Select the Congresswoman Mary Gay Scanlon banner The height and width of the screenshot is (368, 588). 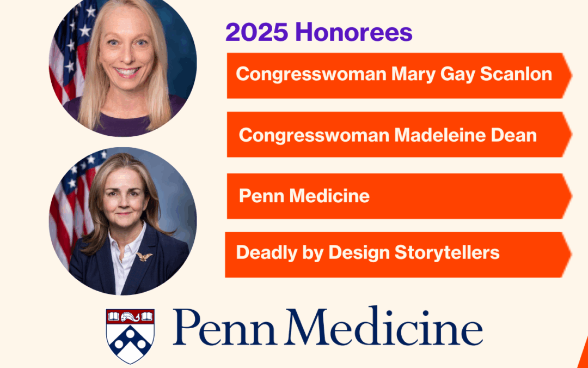coord(399,75)
